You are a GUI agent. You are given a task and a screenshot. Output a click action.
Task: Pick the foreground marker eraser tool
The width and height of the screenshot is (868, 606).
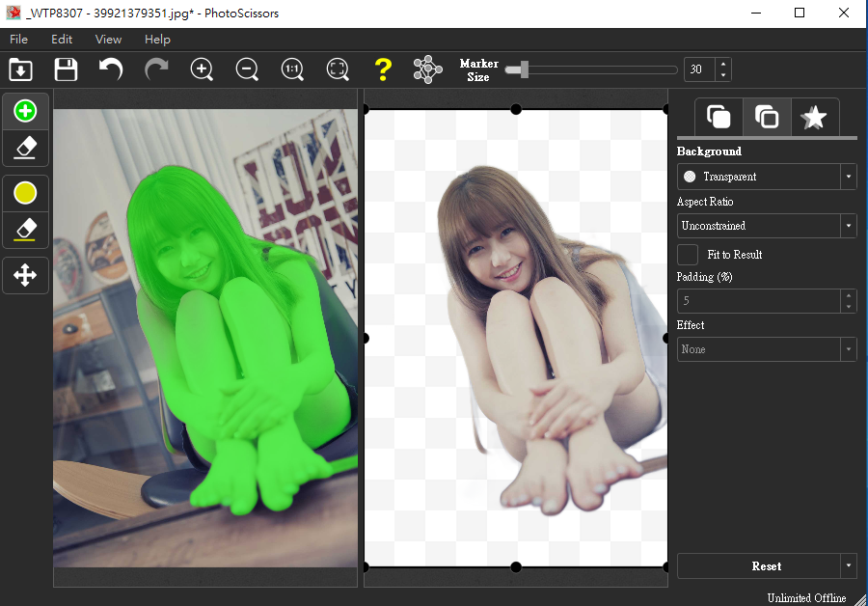26,147
